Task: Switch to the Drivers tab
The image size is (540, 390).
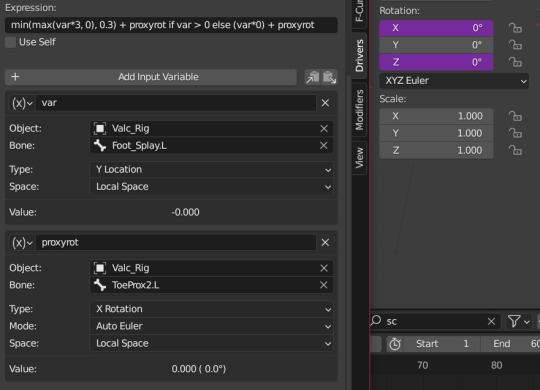Action: point(359,55)
